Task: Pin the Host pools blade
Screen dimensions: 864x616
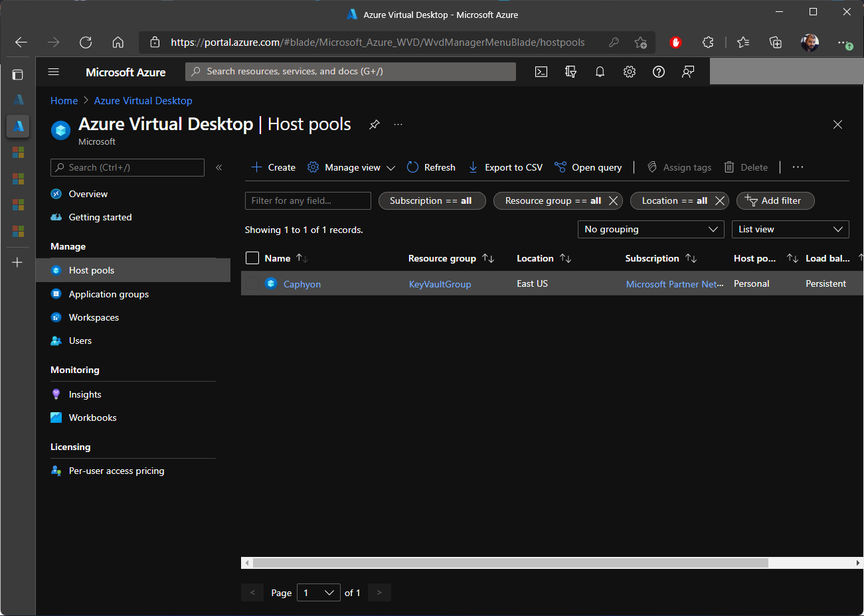Action: [375, 124]
